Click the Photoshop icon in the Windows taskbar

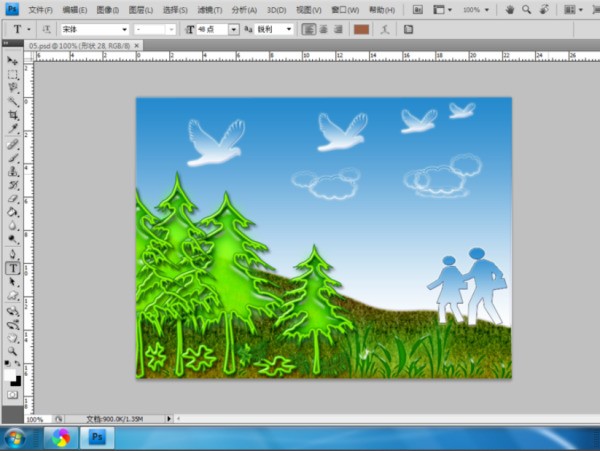(x=99, y=438)
